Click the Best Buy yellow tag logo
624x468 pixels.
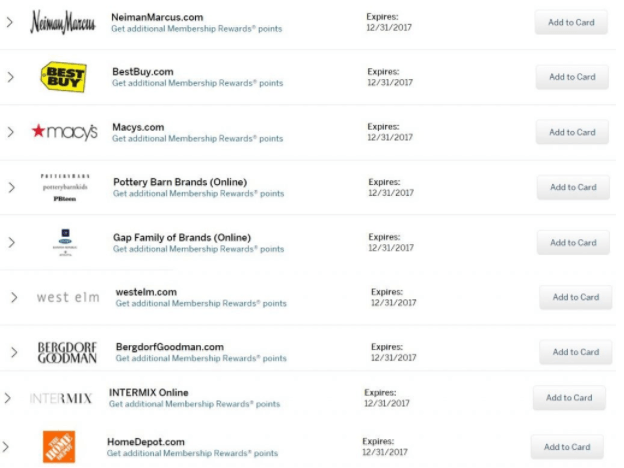click(x=64, y=77)
